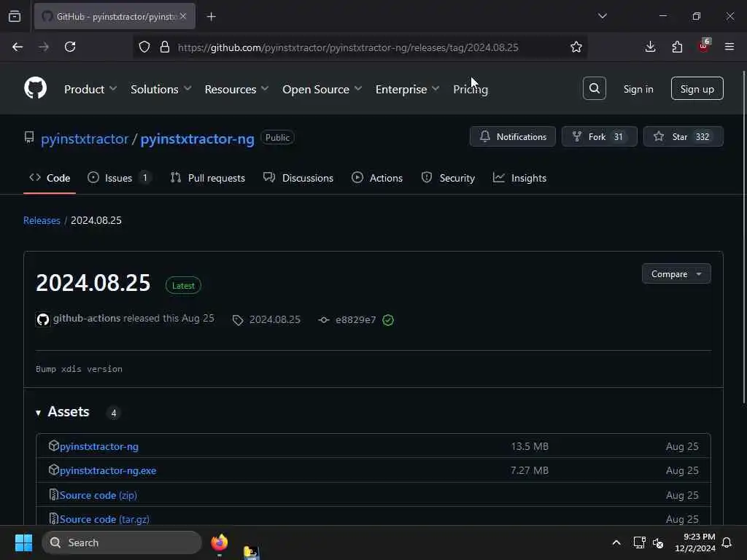Go to Releases breadcrumb link
This screenshot has height=560, width=747.
[x=42, y=220]
